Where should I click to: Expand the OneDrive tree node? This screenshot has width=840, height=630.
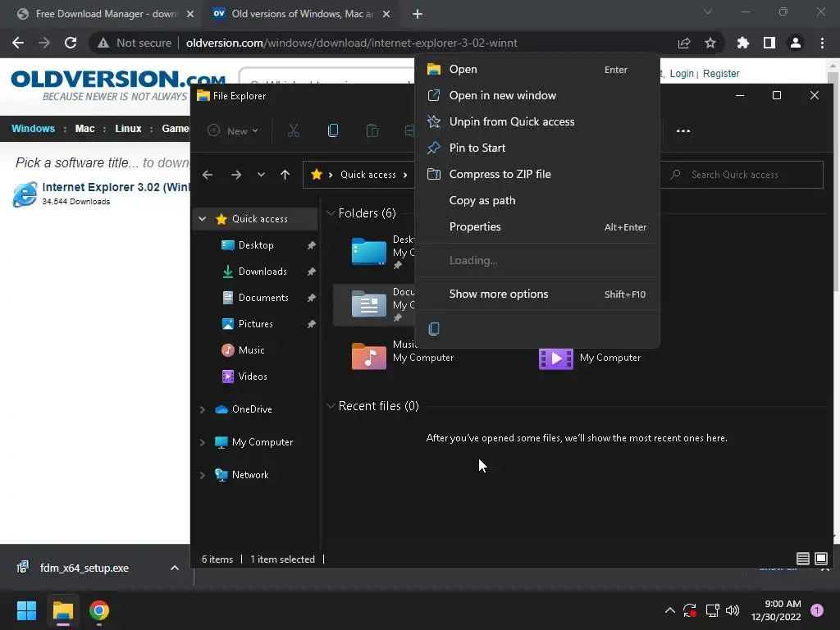[x=203, y=409]
